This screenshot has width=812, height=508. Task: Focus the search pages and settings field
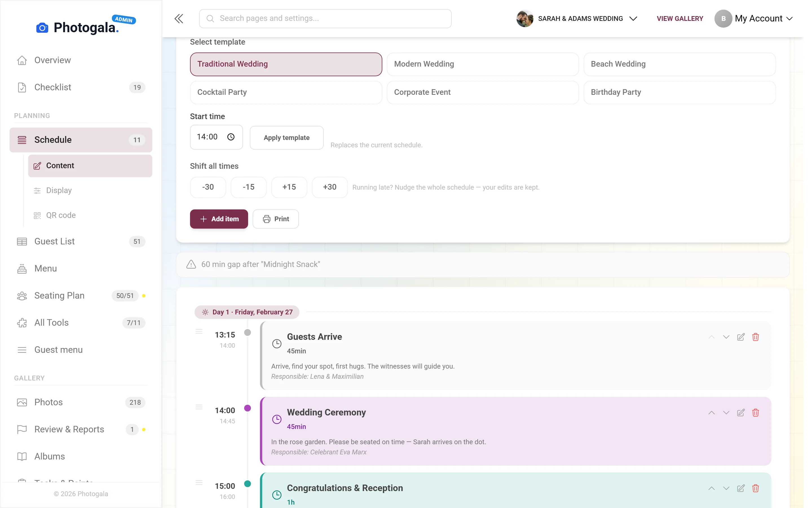coord(325,18)
